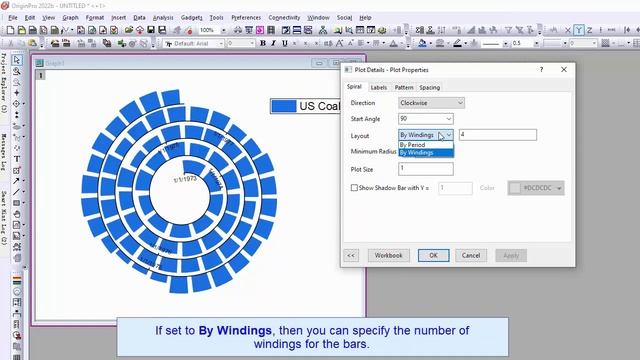The image size is (640, 360).
Task: Open the Gadgets menu
Action: click(x=191, y=18)
